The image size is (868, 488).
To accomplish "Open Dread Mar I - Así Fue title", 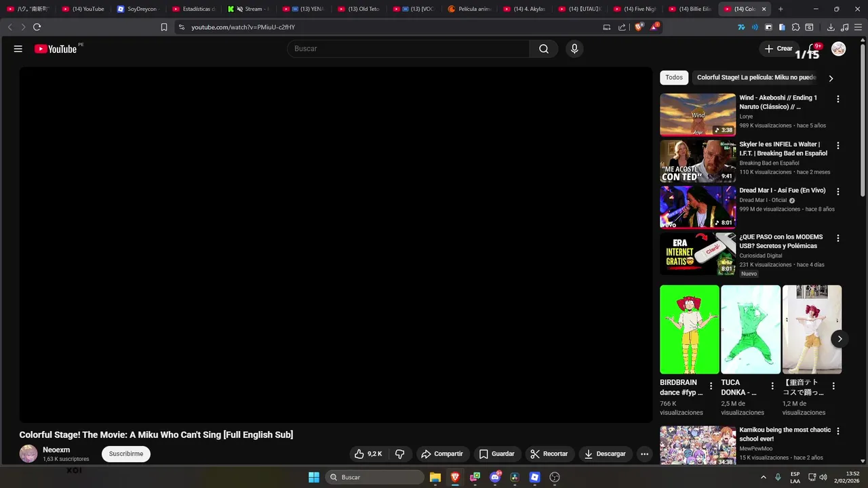I will click(x=783, y=190).
